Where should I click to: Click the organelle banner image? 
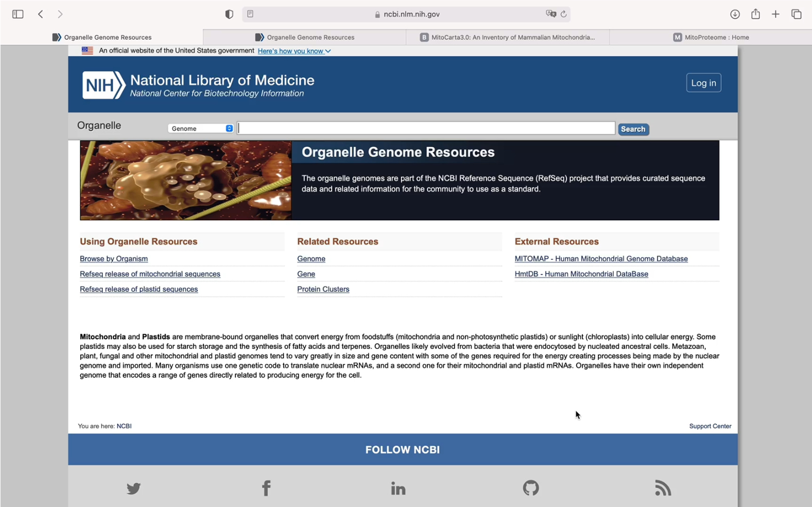pyautogui.click(x=185, y=181)
